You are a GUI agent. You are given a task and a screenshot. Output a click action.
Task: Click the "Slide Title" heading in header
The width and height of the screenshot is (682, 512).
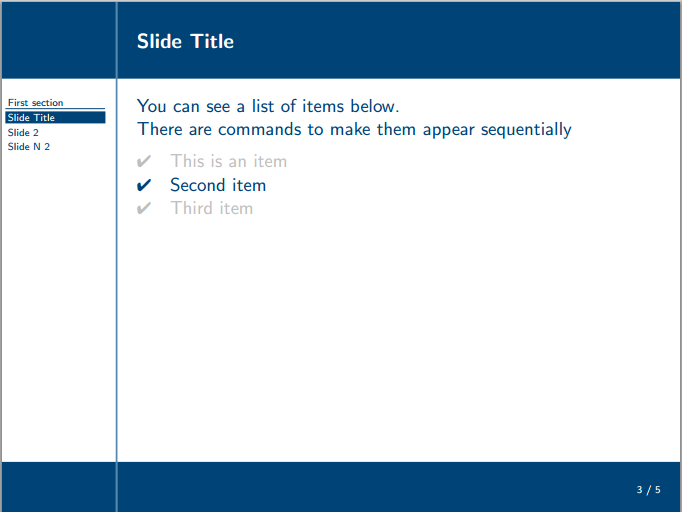(x=185, y=41)
